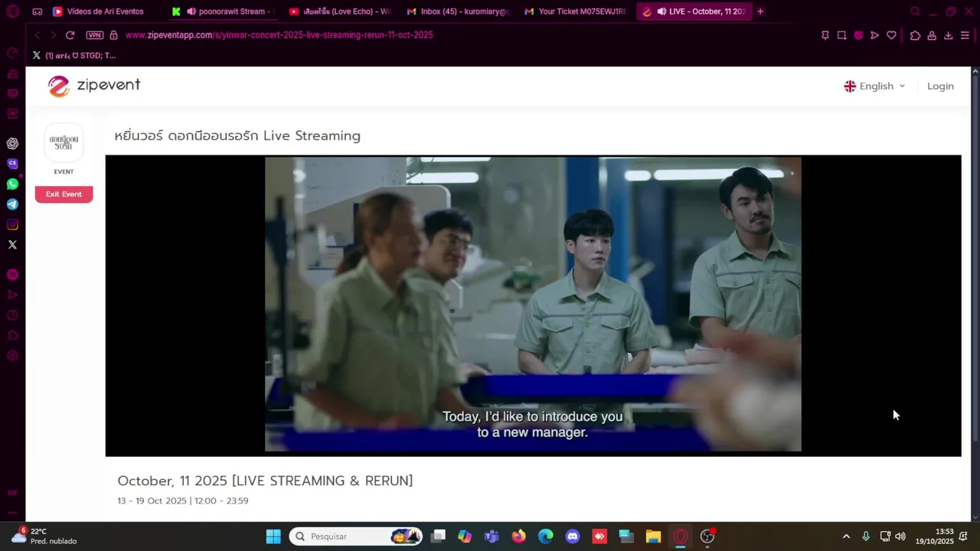Click the pin icon in the address bar

click(825, 35)
